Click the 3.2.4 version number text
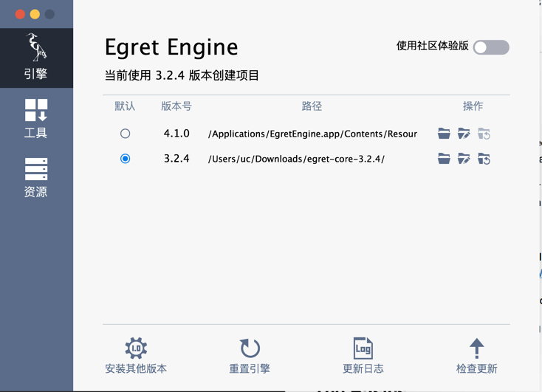Viewport: 542px width, 392px height. point(176,159)
